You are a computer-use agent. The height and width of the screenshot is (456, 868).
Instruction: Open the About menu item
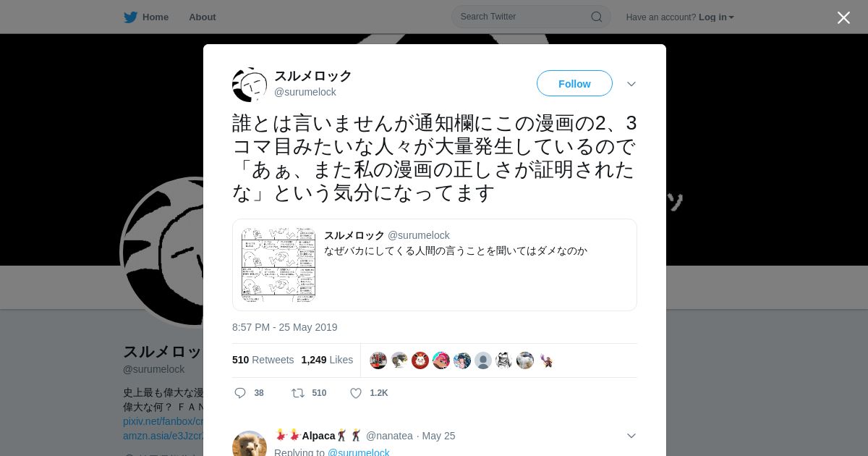click(x=203, y=17)
